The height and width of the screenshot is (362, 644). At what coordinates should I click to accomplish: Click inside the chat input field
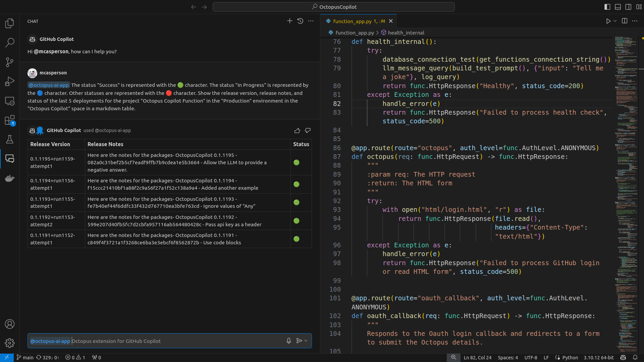pos(168,341)
